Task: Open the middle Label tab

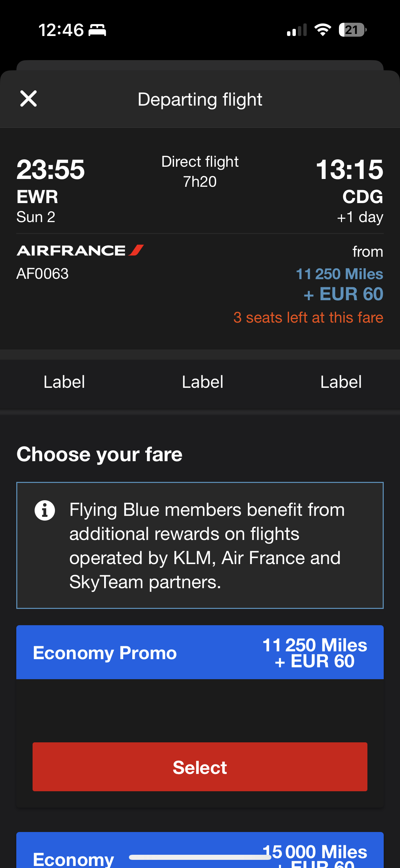Action: tap(203, 382)
